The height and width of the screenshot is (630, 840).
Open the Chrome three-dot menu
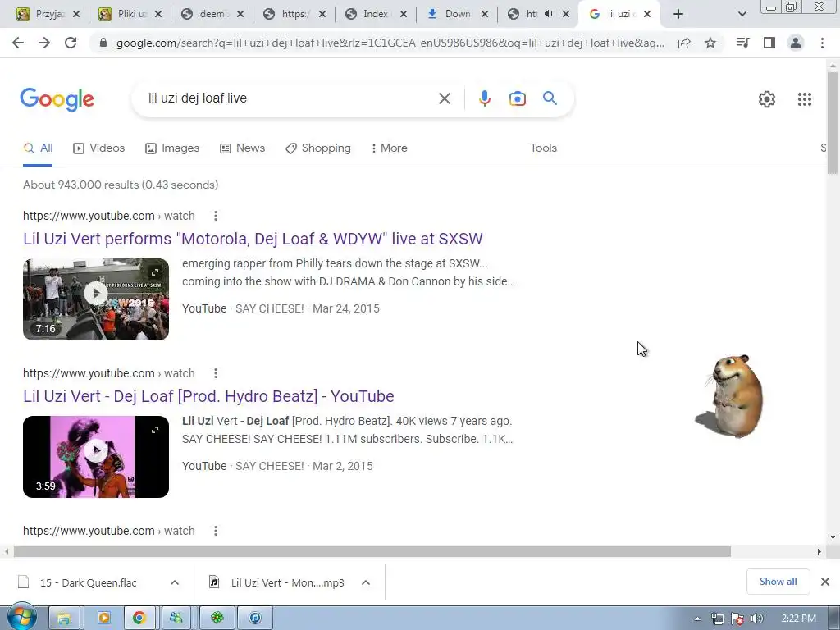click(822, 43)
